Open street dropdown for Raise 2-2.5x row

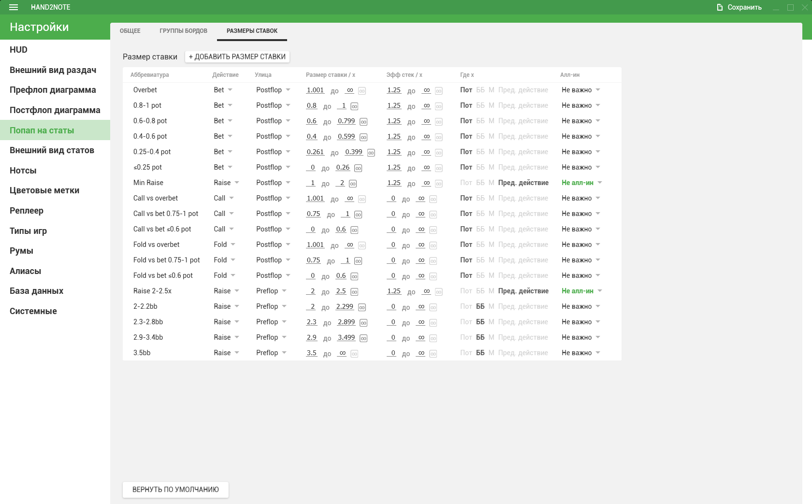tap(272, 291)
